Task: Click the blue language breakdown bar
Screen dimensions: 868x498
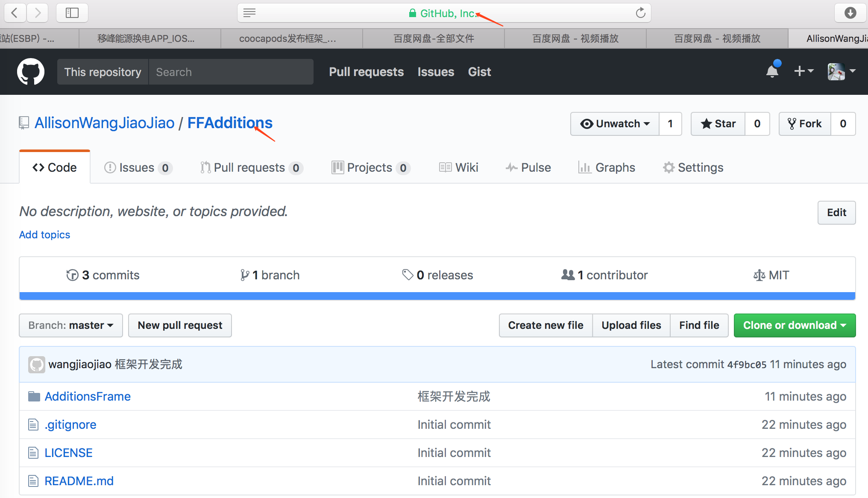Action: tap(437, 296)
